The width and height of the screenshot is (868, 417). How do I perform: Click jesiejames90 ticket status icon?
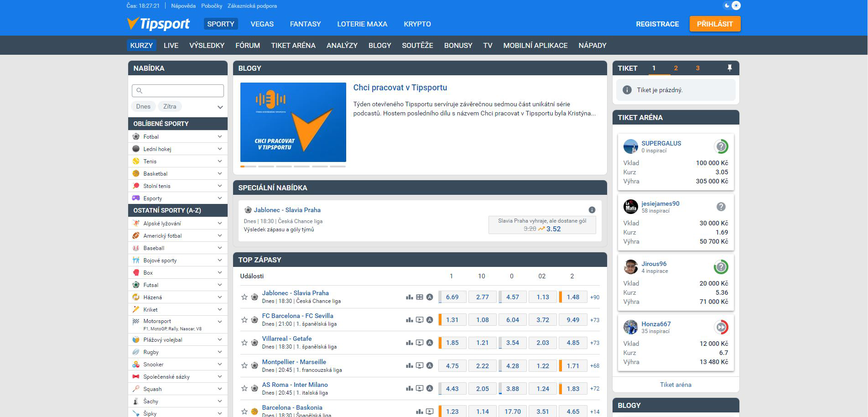tap(721, 207)
